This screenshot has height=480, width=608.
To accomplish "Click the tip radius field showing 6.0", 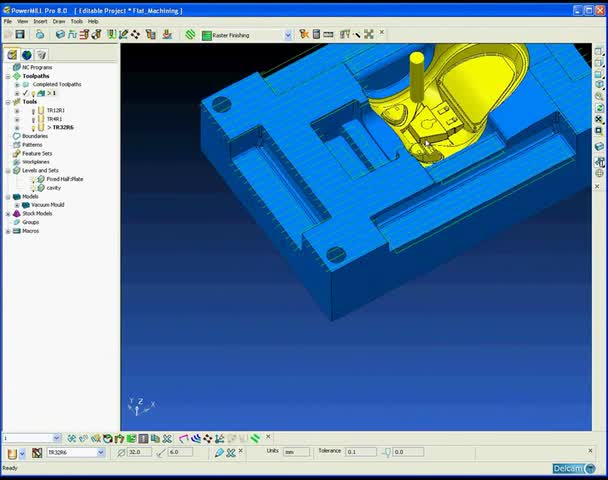I will [x=180, y=452].
